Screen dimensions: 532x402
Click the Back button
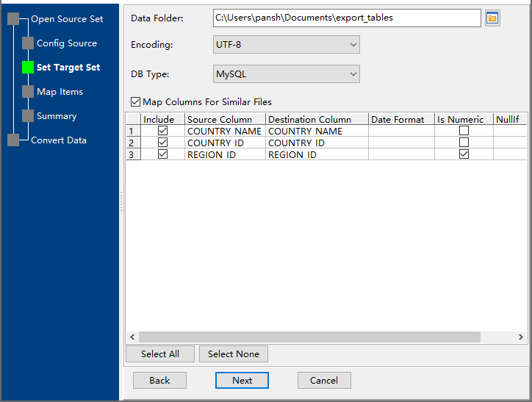pyautogui.click(x=159, y=380)
